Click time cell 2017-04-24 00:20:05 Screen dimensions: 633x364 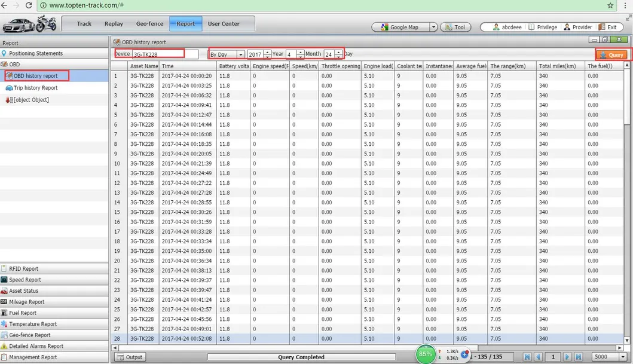click(186, 154)
